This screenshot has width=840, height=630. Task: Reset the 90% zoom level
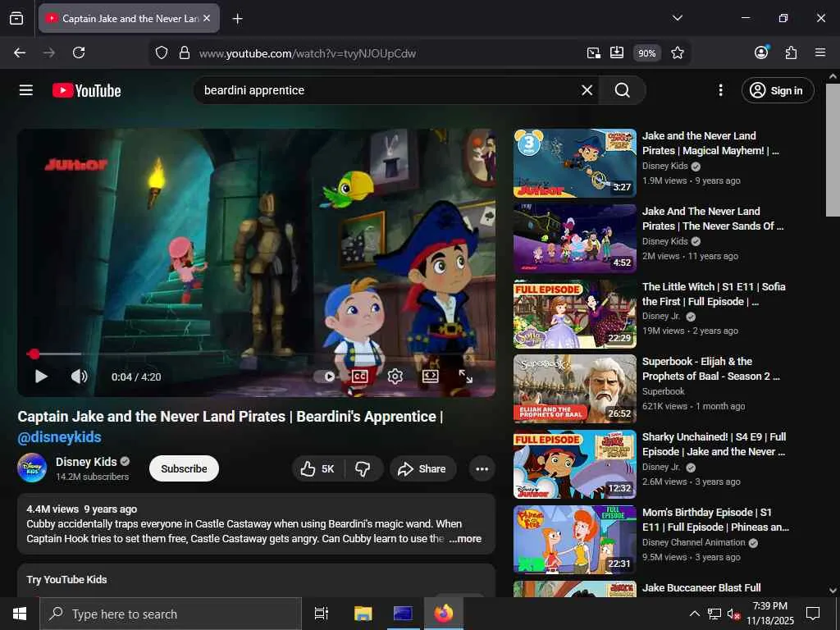(646, 53)
